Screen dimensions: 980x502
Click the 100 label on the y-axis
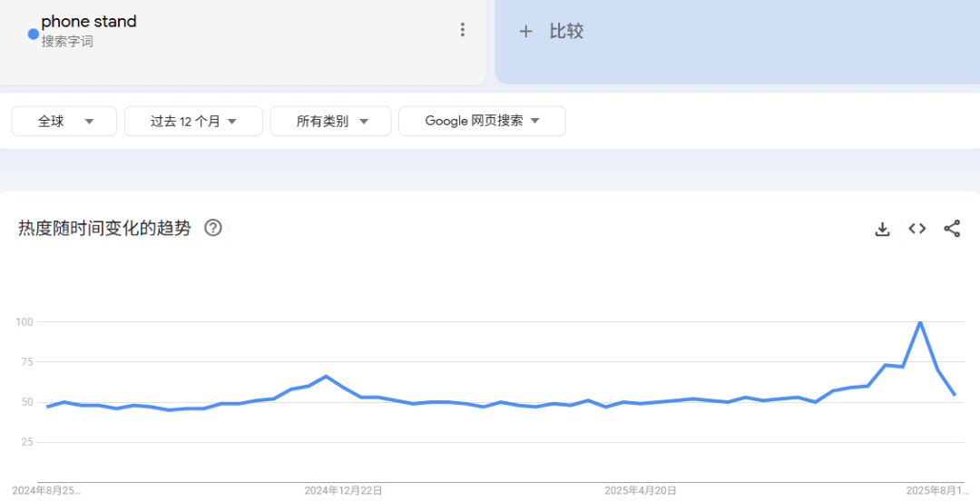tap(24, 322)
